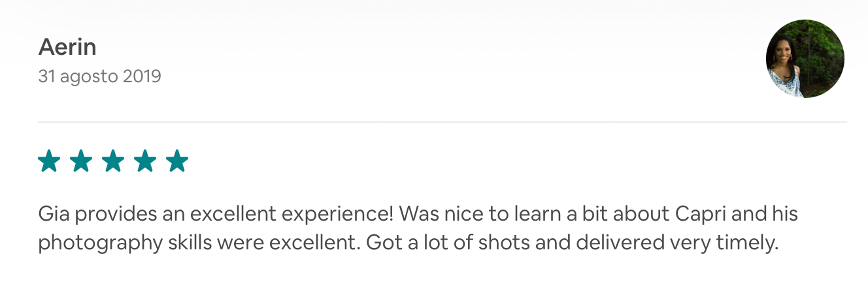Click the word Gia in the review

[52, 213]
